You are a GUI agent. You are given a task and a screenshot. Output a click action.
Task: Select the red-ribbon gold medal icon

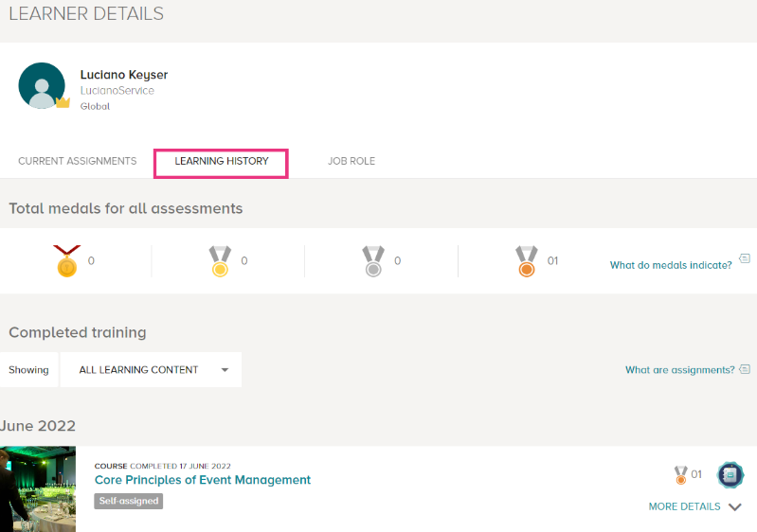point(67,261)
